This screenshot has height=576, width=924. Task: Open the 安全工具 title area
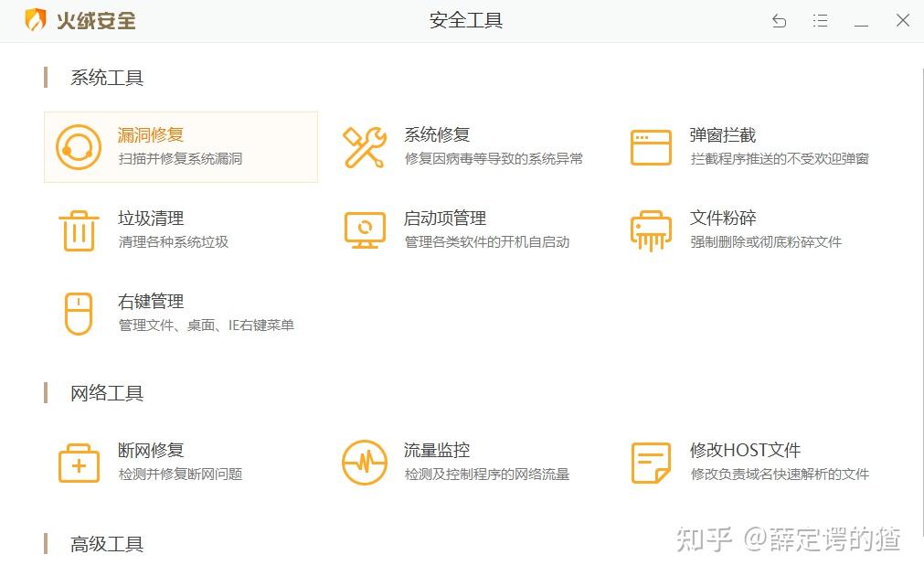point(466,19)
